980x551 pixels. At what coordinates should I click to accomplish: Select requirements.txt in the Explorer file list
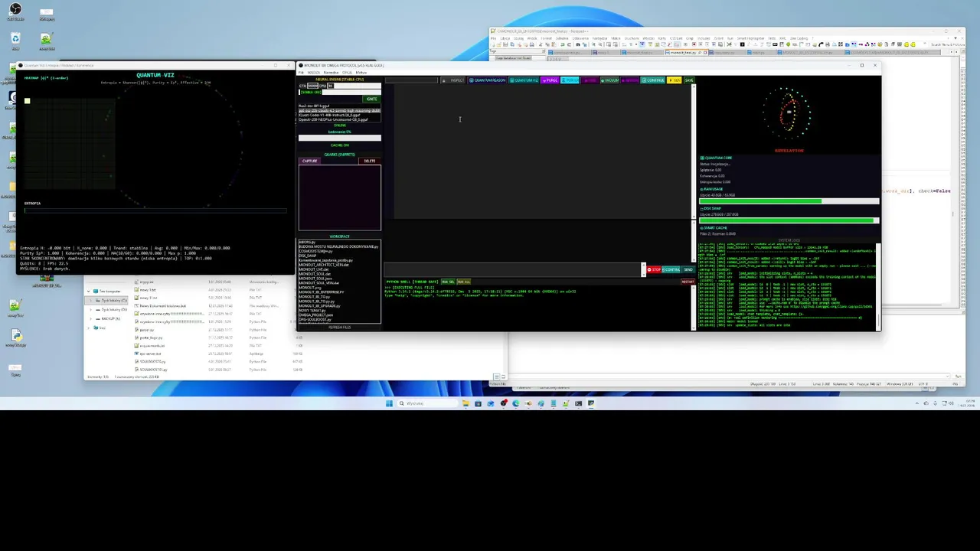point(152,346)
